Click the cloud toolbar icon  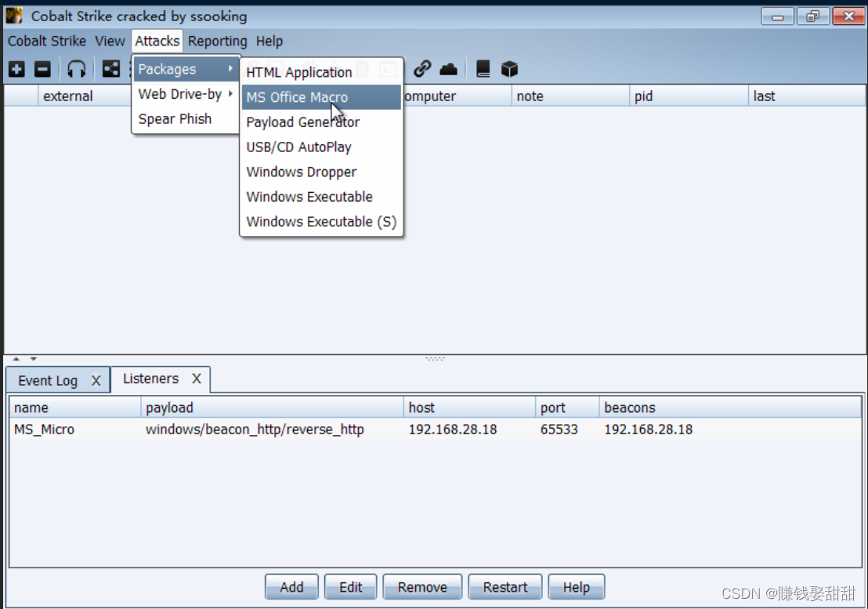tap(448, 69)
